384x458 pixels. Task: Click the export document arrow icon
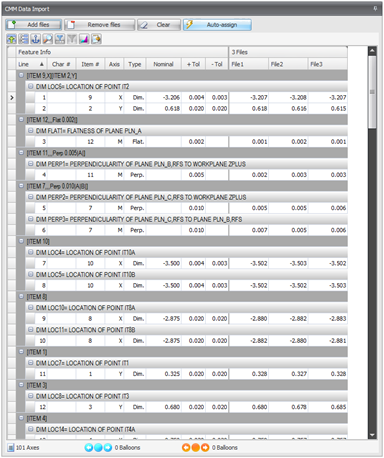pyautogui.click(x=96, y=39)
